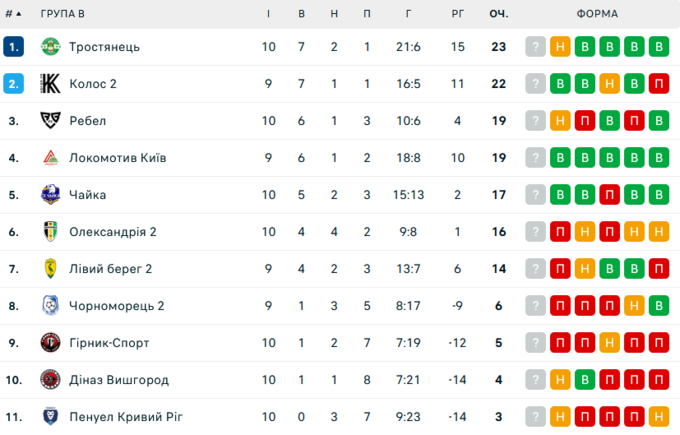
Task: Click Чорноморець 2's green win form badge
Action: (658, 306)
